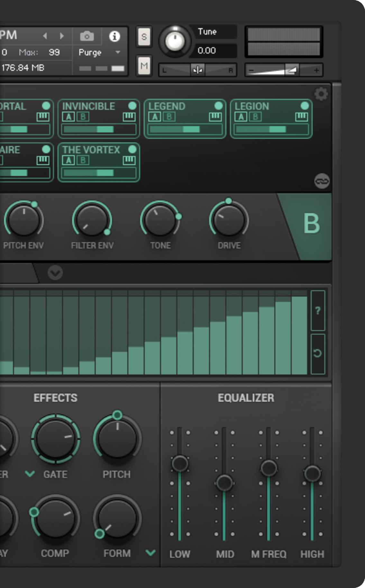
Task: Expand the FORM effect options chevron
Action: coord(151,552)
